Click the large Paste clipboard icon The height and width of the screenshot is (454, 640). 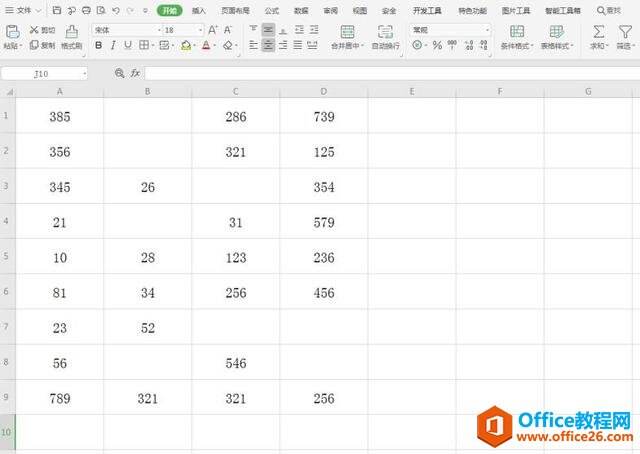pyautogui.click(x=13, y=31)
